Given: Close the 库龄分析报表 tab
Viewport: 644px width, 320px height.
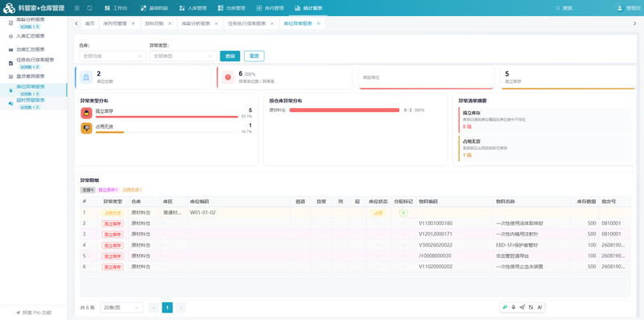Looking at the screenshot, I should [217, 24].
